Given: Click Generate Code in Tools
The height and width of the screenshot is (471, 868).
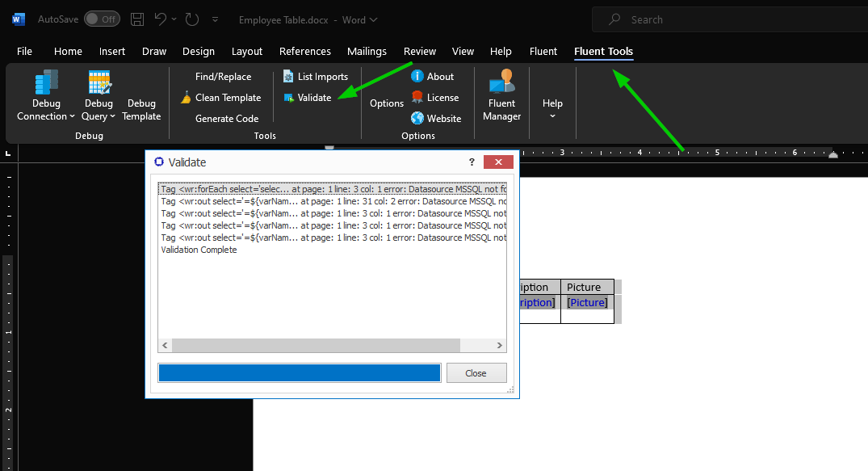Looking at the screenshot, I should point(227,119).
